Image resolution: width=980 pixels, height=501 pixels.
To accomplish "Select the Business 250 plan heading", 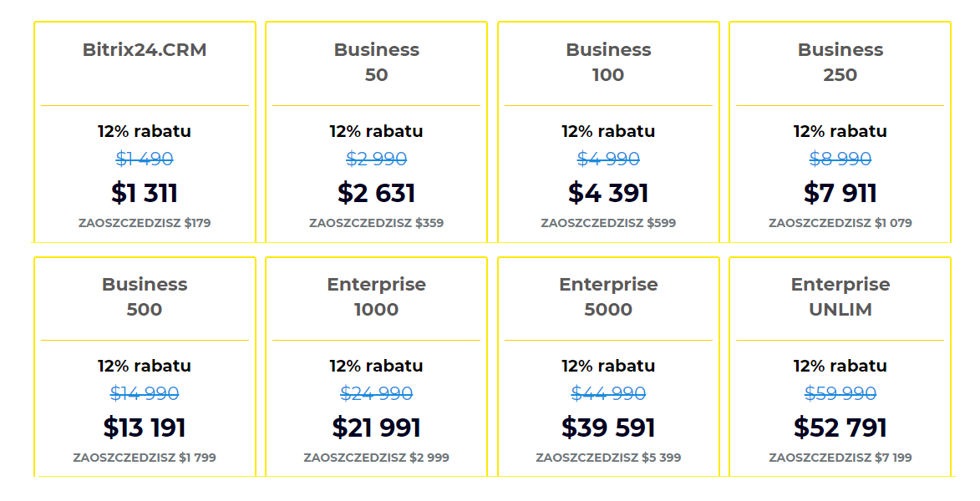I will pos(840,62).
